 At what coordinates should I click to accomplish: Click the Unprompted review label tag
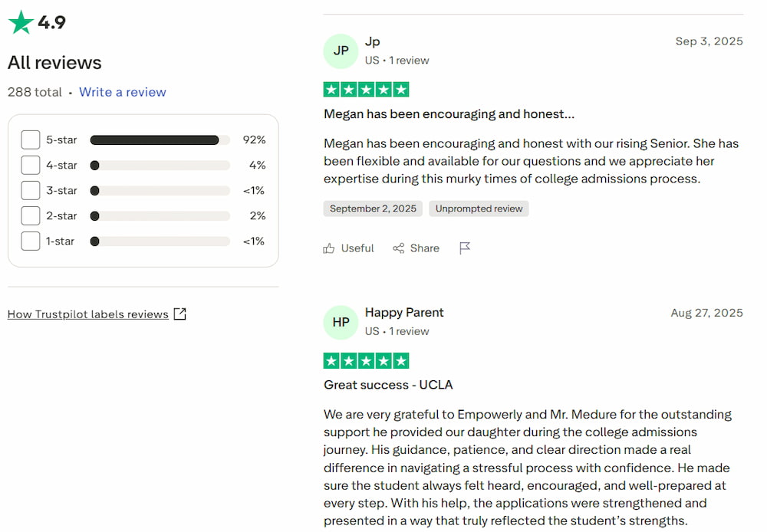pyautogui.click(x=479, y=209)
